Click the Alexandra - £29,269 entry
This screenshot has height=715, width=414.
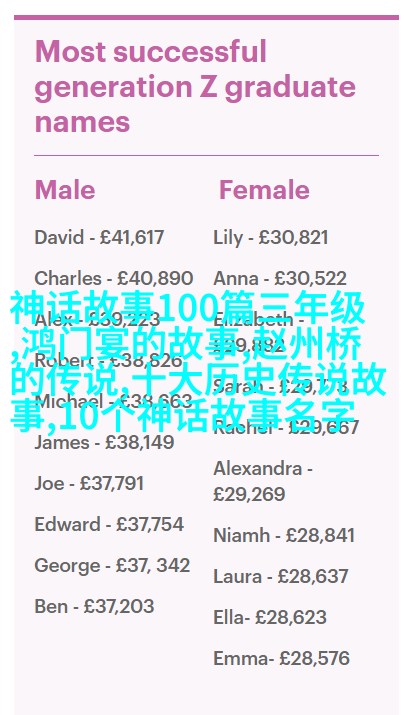coord(263,482)
